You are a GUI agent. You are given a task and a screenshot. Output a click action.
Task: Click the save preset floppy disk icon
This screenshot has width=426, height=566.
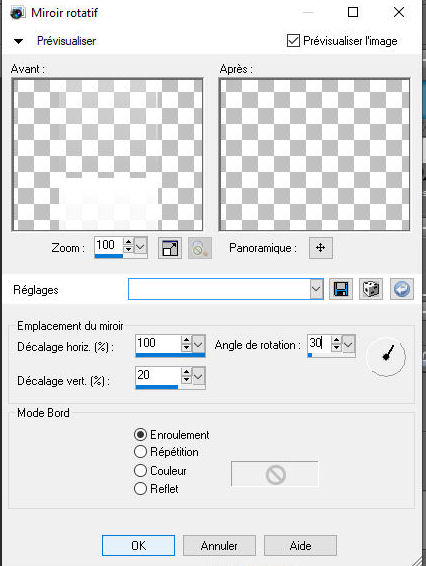click(x=341, y=289)
